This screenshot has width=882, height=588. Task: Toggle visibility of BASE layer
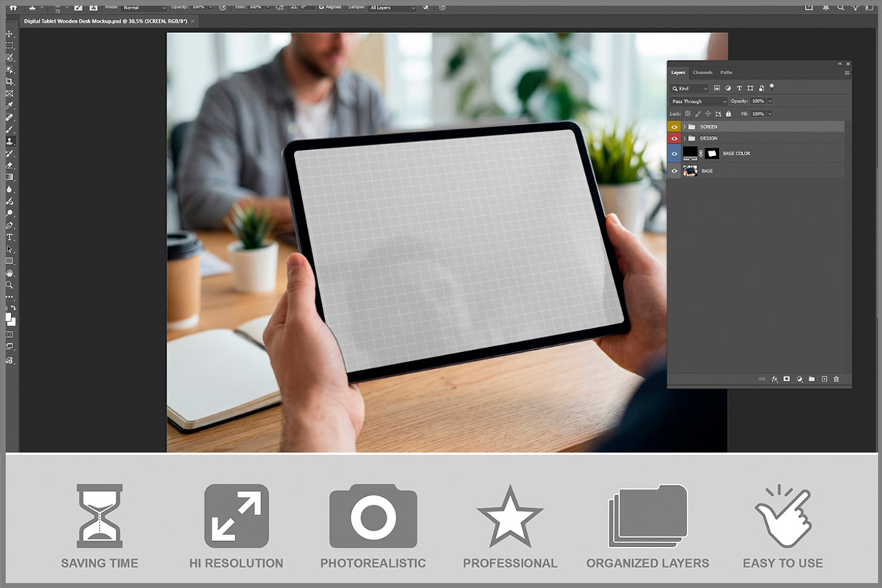click(x=674, y=171)
